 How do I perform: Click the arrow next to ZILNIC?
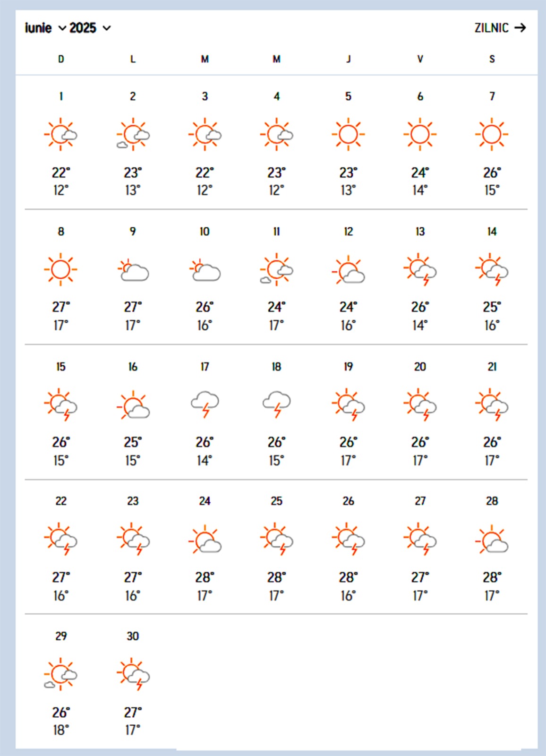[520, 28]
